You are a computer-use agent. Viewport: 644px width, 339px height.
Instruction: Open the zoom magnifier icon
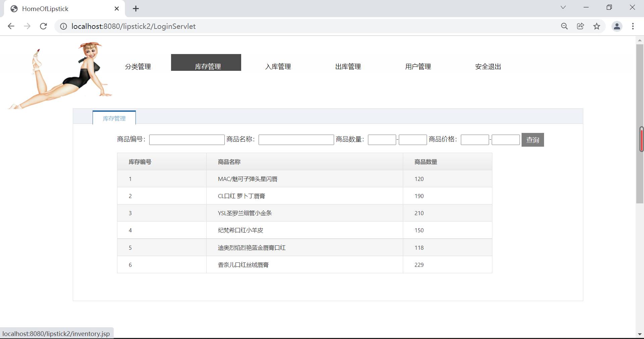click(565, 26)
